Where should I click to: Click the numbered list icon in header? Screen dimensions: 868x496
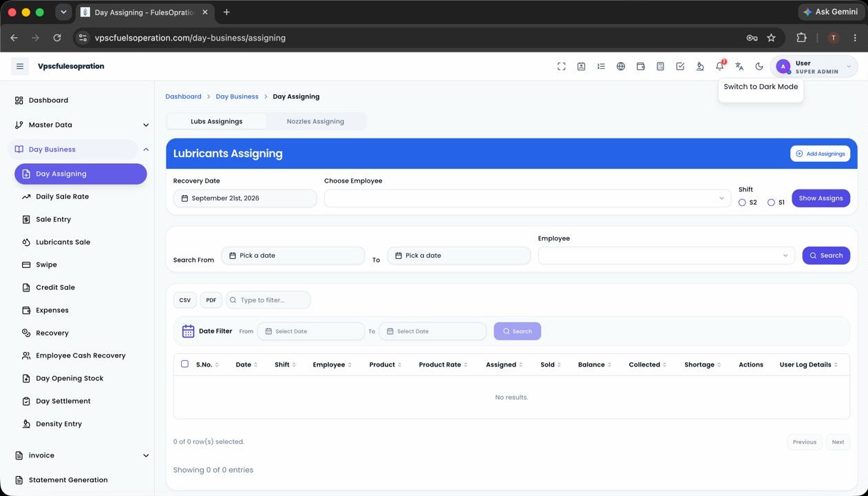click(601, 66)
